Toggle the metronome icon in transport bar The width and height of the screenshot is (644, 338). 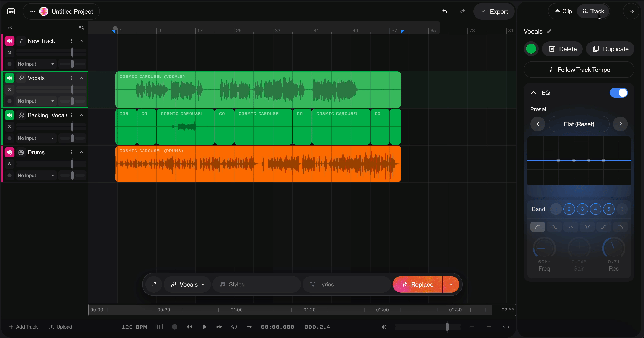[x=159, y=327]
